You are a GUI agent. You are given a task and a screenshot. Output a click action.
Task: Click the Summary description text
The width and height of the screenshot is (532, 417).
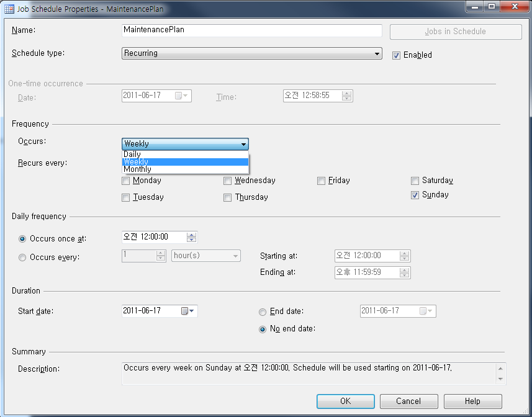point(287,368)
